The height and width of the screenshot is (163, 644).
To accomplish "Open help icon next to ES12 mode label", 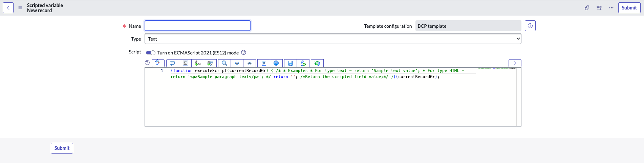I will tap(243, 52).
